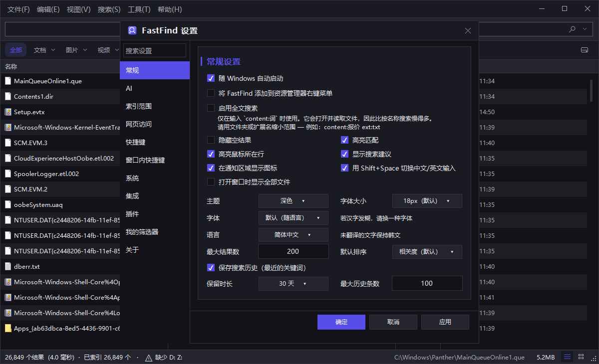This screenshot has height=364, width=599.
Task: Select the 插件 settings category
Action: (x=155, y=214)
